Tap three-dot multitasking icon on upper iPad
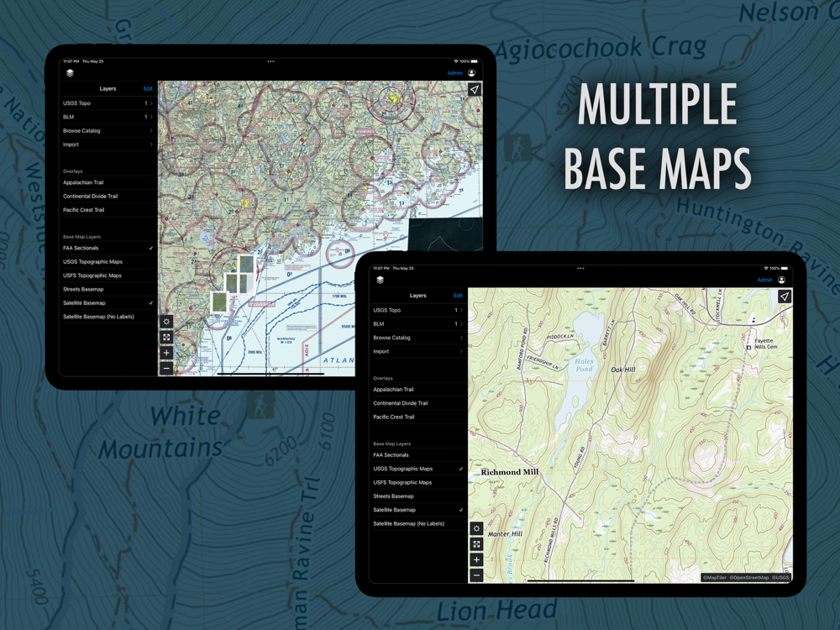 (x=270, y=61)
